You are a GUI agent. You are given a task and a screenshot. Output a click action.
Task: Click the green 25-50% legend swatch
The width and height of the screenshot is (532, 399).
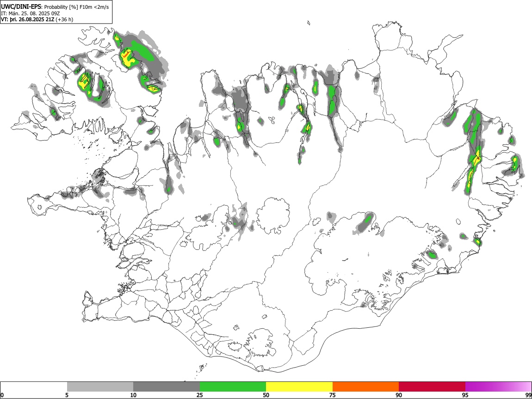coord(233,387)
